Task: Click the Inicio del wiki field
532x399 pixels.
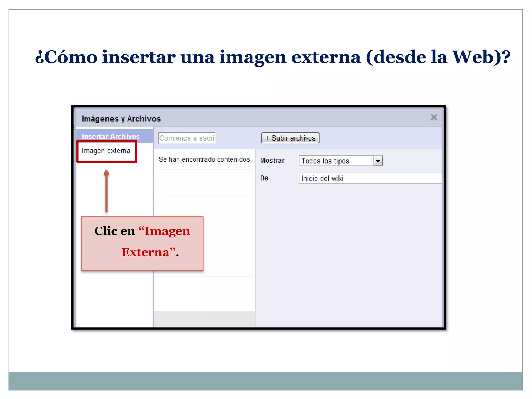Action: [x=370, y=178]
